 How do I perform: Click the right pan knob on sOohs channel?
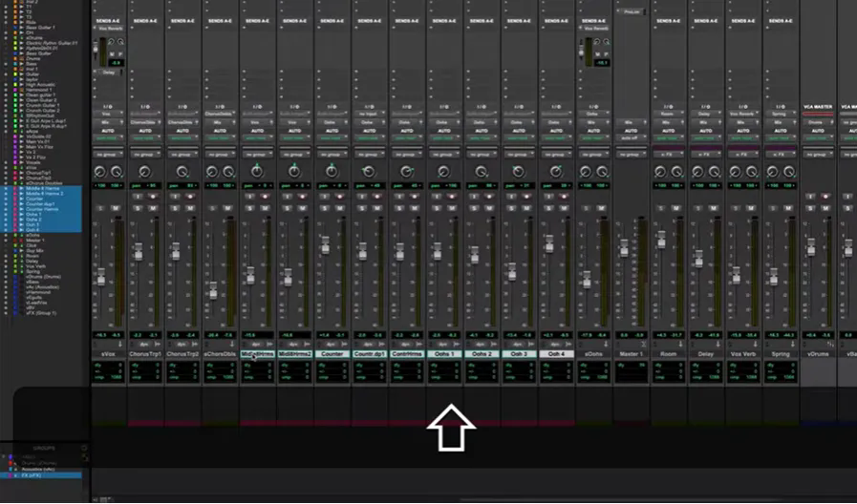pyautogui.click(x=602, y=172)
